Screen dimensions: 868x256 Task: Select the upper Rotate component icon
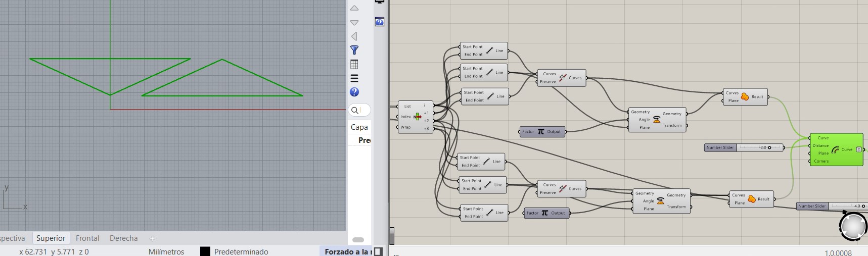(657, 120)
